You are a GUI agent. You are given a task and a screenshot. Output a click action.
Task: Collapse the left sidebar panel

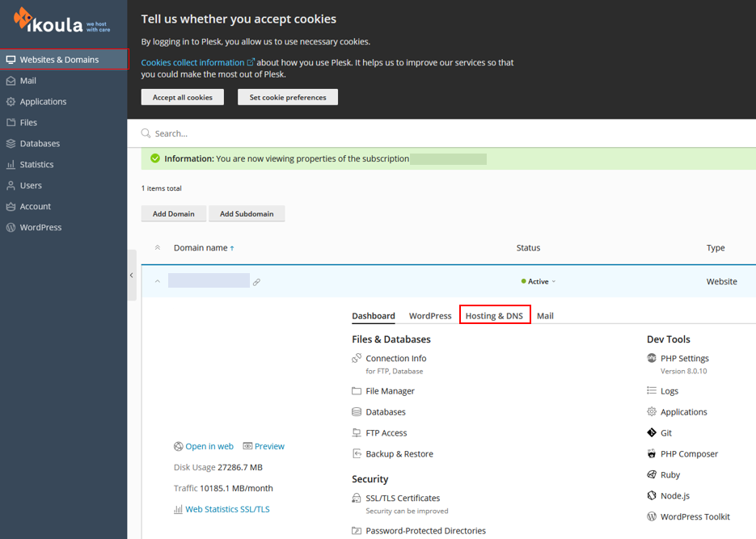point(132,276)
